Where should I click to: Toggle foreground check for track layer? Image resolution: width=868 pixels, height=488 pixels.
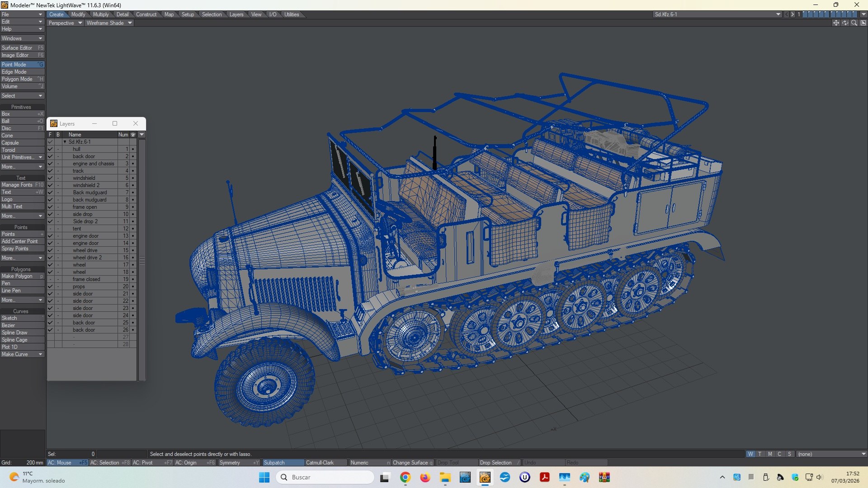point(50,171)
